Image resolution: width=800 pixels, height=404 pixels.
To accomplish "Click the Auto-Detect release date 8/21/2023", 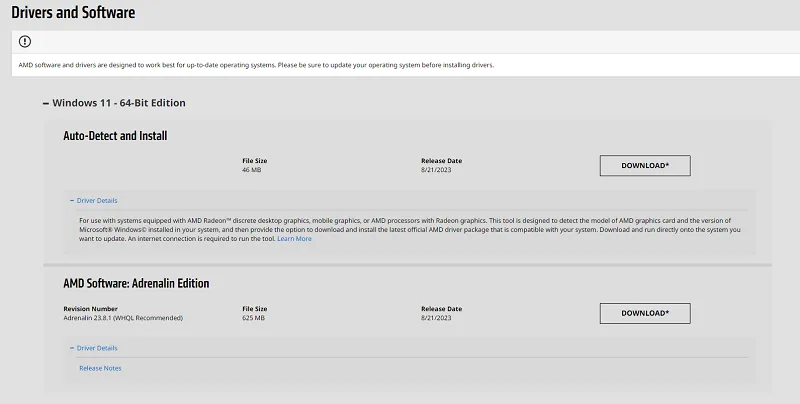I will point(436,170).
